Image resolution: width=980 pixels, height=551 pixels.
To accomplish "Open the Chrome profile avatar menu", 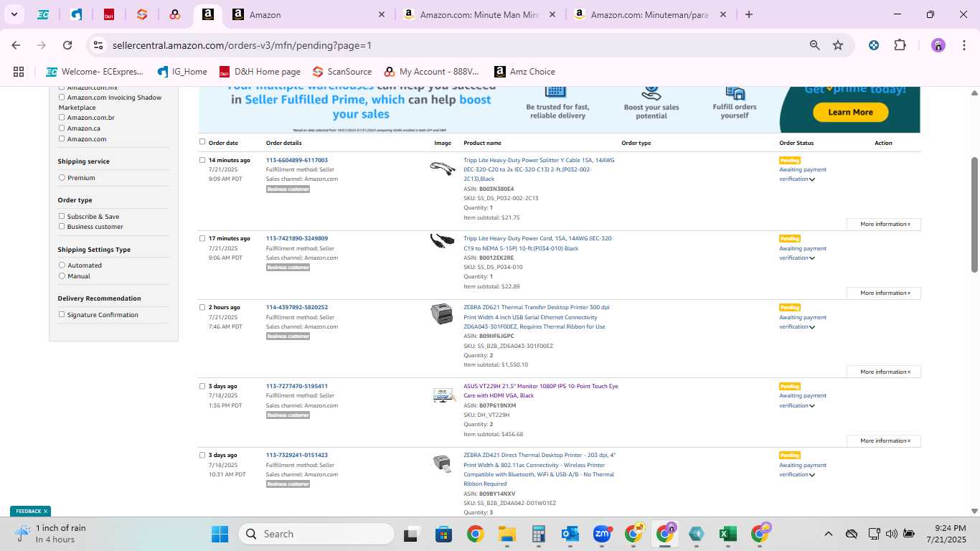I will 938,45.
